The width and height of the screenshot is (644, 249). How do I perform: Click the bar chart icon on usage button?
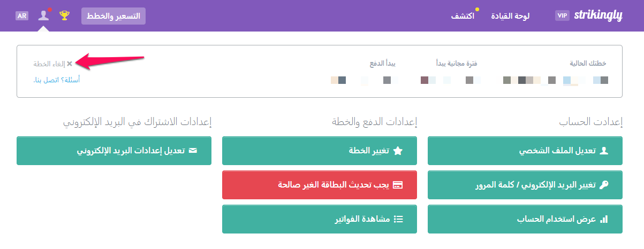[x=604, y=219]
